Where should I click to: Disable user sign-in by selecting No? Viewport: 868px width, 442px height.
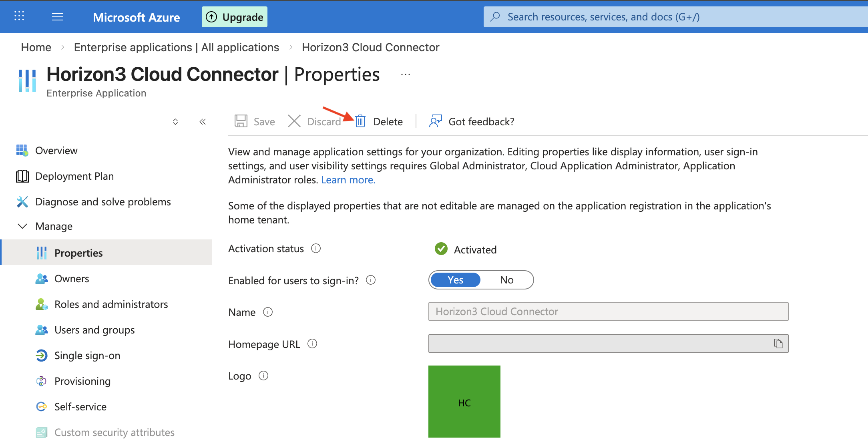tap(506, 280)
